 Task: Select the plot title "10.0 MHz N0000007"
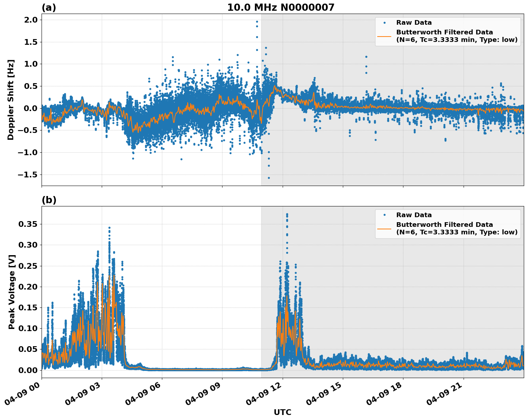click(281, 8)
